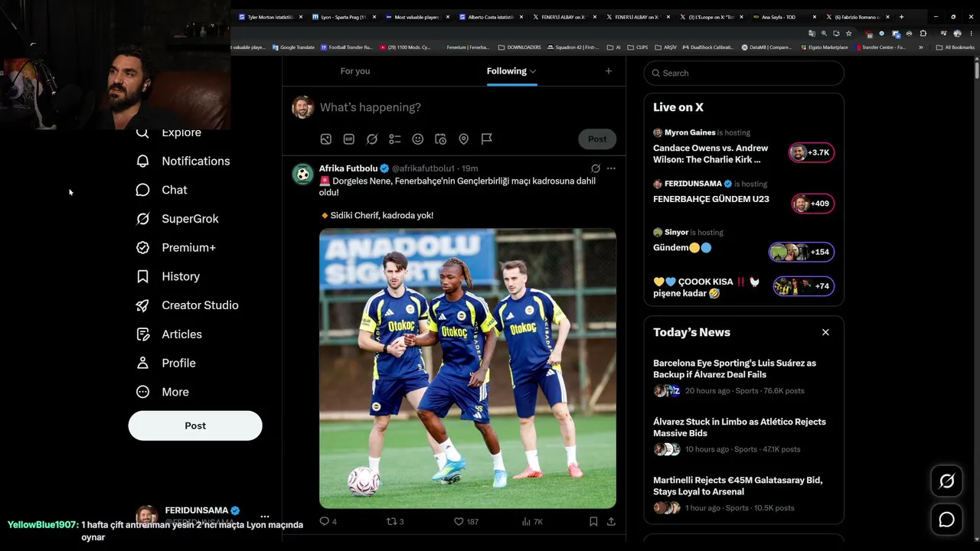Image resolution: width=980 pixels, height=551 pixels.
Task: Bookmark this page with star icon
Action: 848,34
